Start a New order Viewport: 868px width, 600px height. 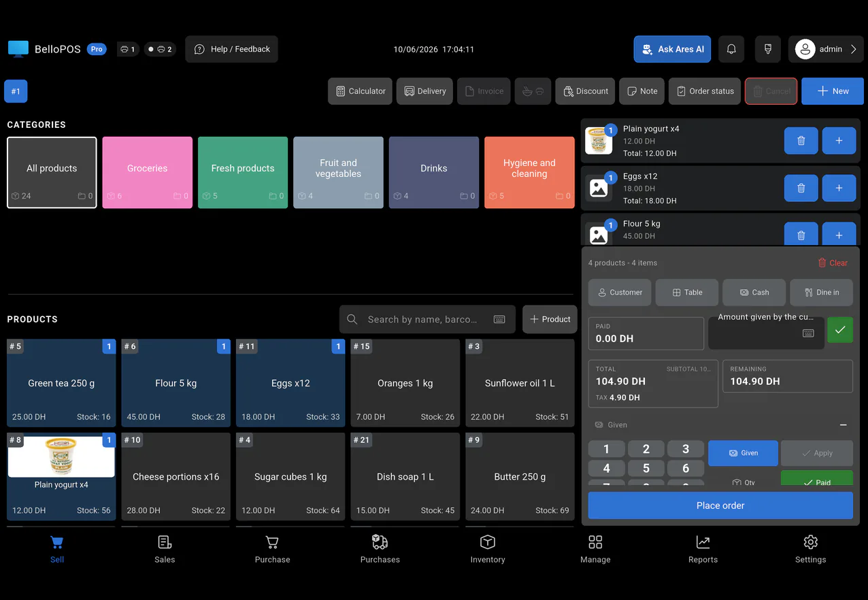coord(833,91)
